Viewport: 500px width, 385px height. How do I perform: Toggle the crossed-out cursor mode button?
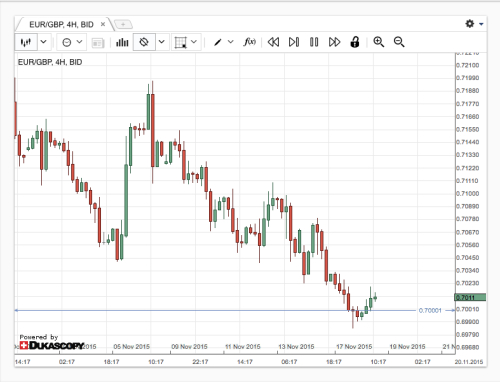[144, 42]
